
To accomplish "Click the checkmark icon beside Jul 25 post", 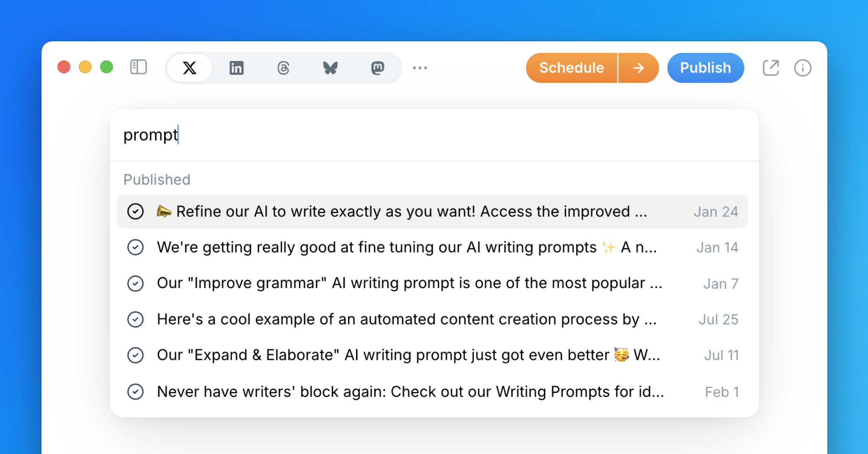I will point(135,319).
